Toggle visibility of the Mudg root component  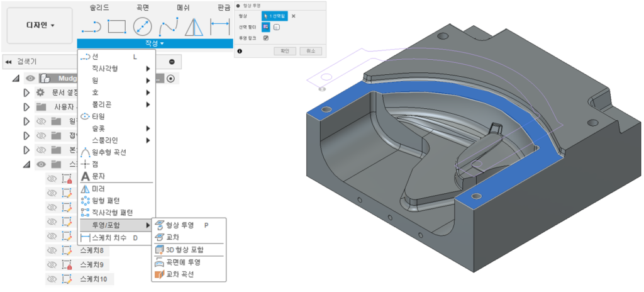(x=30, y=78)
